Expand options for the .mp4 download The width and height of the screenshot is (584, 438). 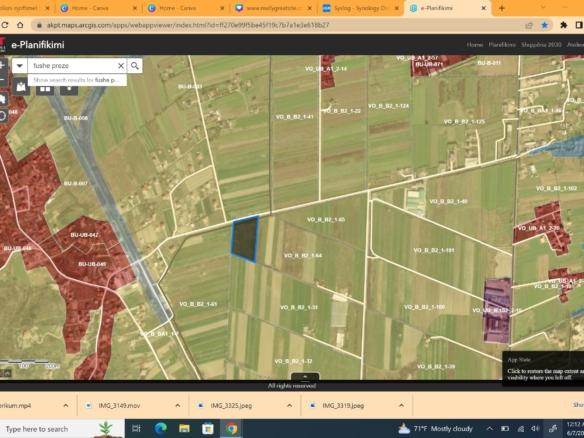[66, 405]
